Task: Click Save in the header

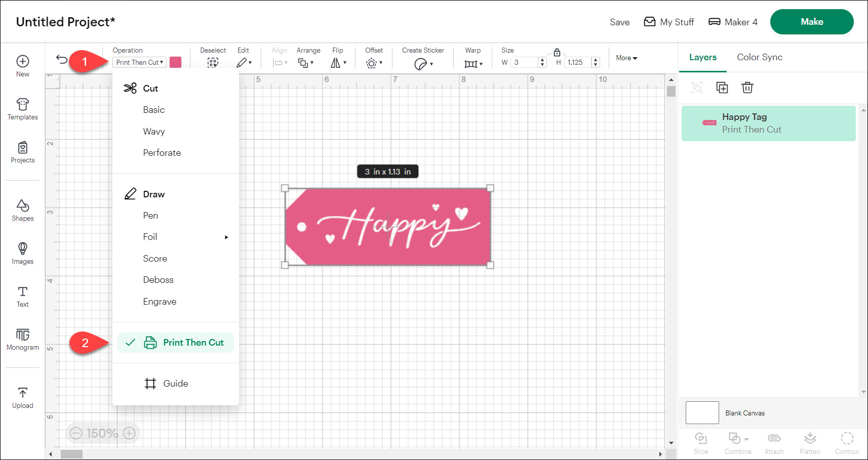Action: [x=619, y=22]
